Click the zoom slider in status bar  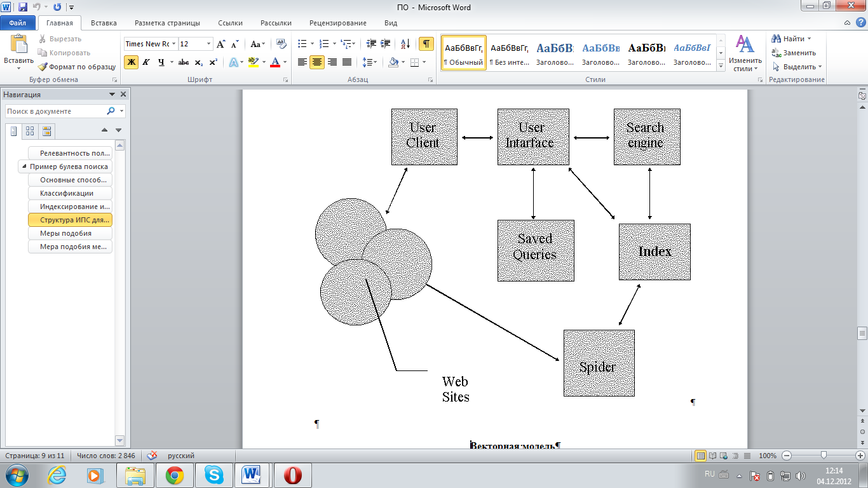[x=824, y=456]
